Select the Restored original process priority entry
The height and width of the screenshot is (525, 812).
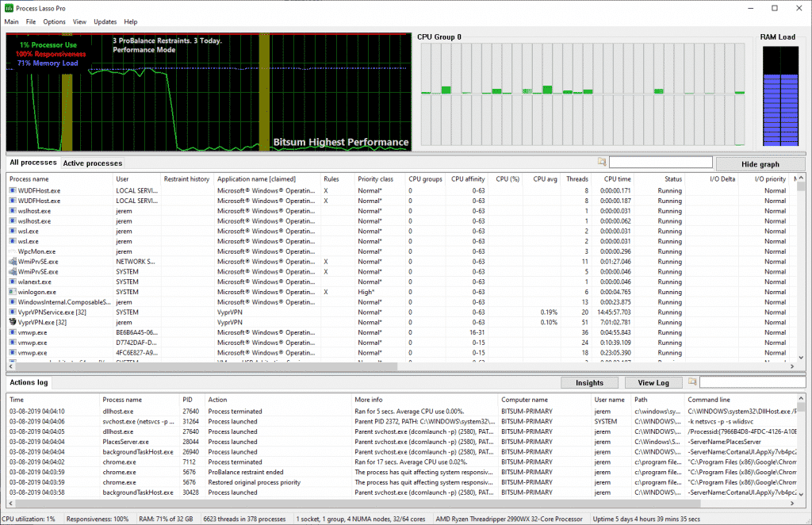click(x=402, y=482)
